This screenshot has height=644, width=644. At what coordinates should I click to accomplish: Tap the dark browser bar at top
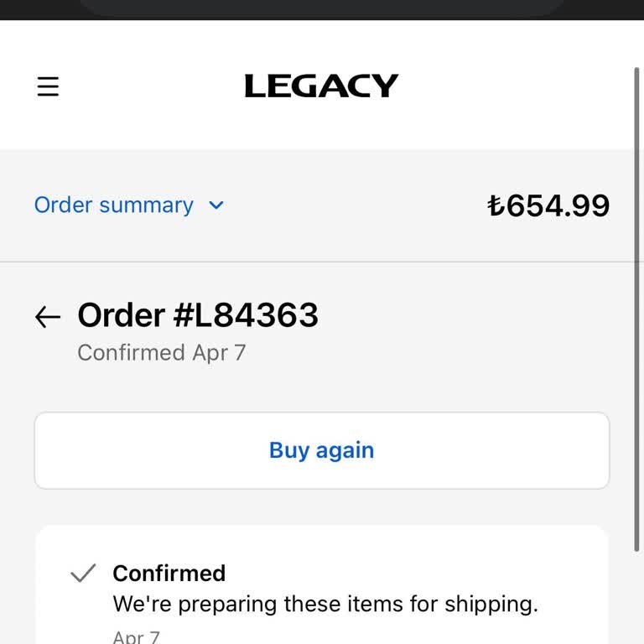[322, 8]
